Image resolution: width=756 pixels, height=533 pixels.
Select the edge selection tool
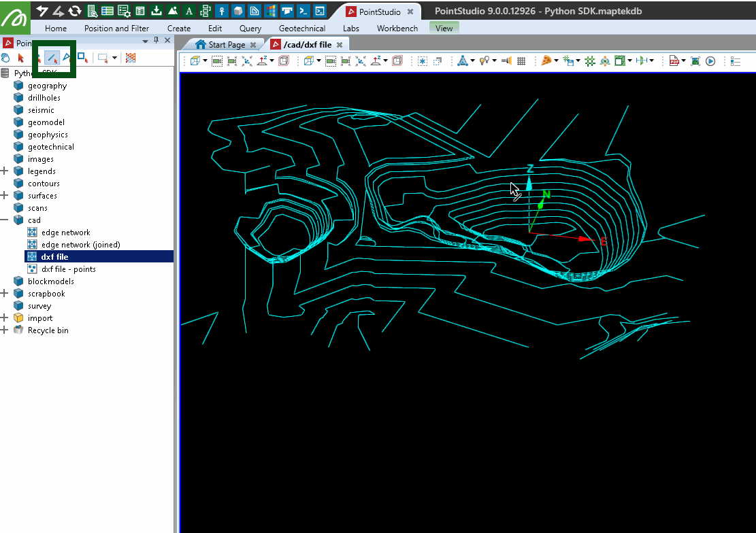[x=51, y=58]
